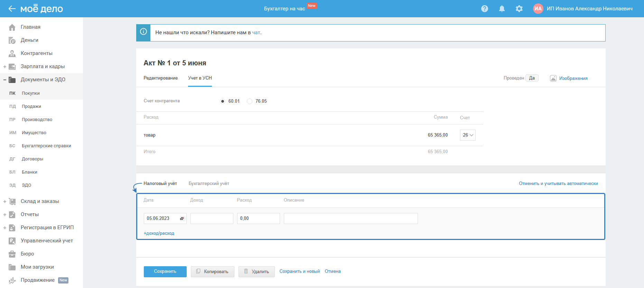This screenshot has height=288, width=644.
Task: Open the Счет 26 dropdown
Action: [x=468, y=135]
